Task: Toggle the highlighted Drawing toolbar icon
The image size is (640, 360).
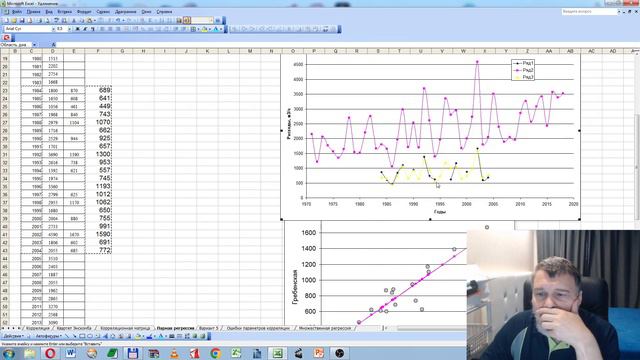Action: click(x=187, y=20)
